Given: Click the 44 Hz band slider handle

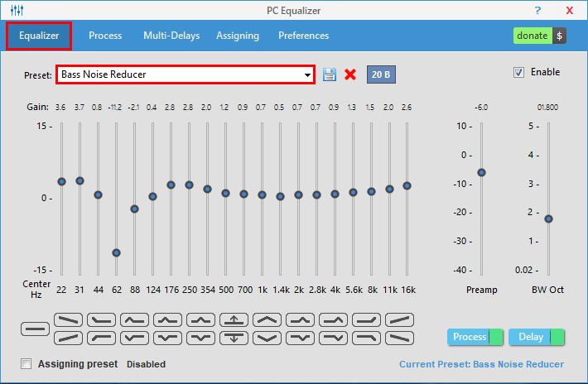Looking at the screenshot, I should pyautogui.click(x=98, y=194).
